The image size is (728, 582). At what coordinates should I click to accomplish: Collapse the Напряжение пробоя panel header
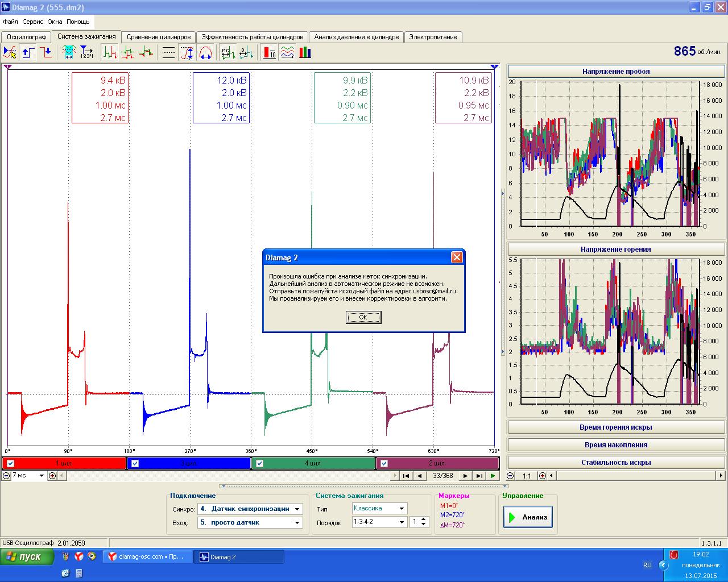(616, 72)
